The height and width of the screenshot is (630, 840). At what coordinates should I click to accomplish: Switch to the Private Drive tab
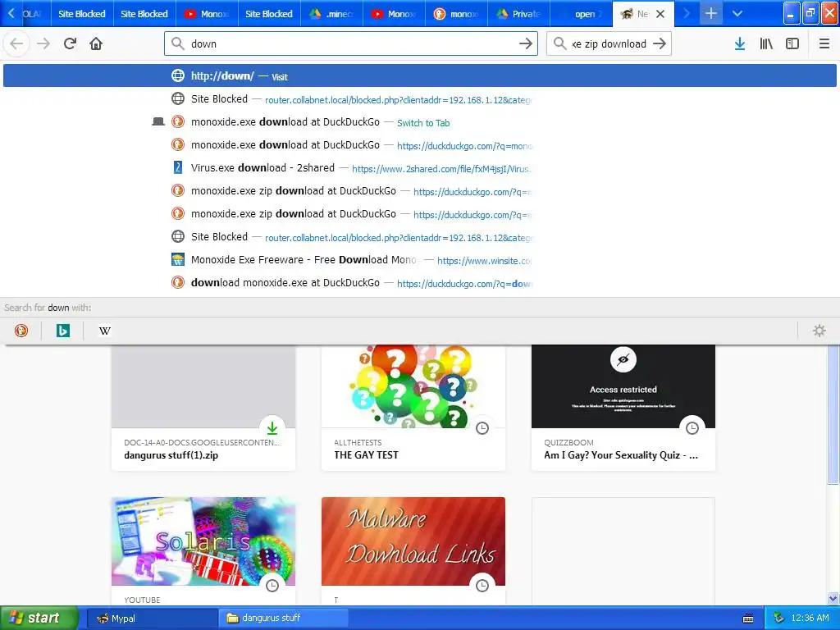(519, 14)
